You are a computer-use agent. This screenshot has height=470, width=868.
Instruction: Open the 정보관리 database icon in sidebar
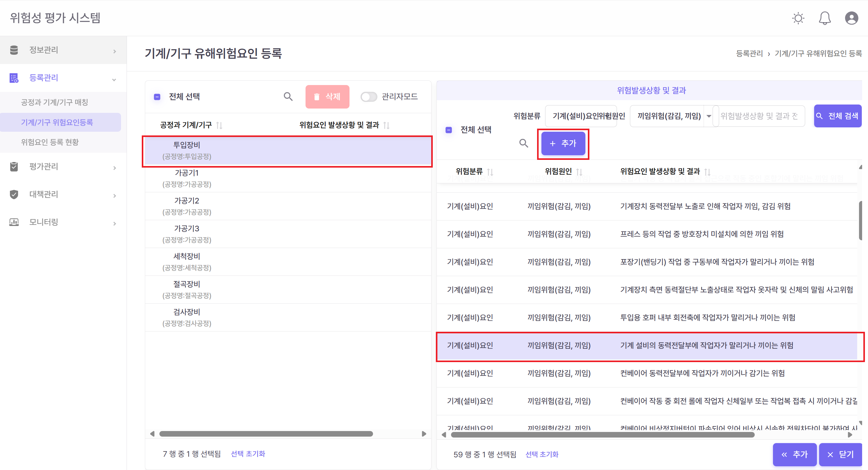(14, 50)
